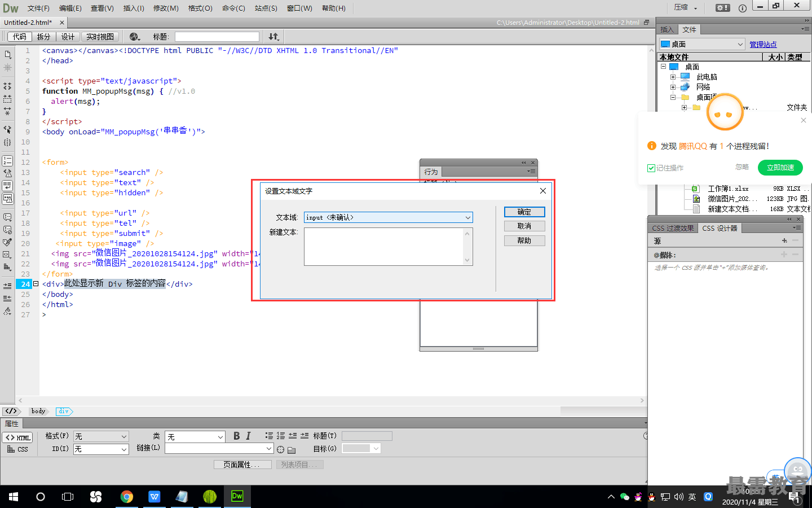Click the text indent icon in properties
The image size is (812, 508).
coord(304,436)
